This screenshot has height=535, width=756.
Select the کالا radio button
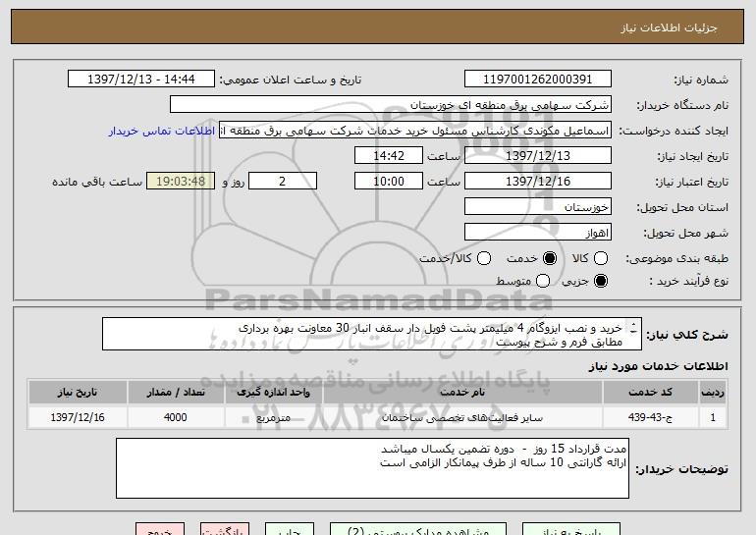600,258
